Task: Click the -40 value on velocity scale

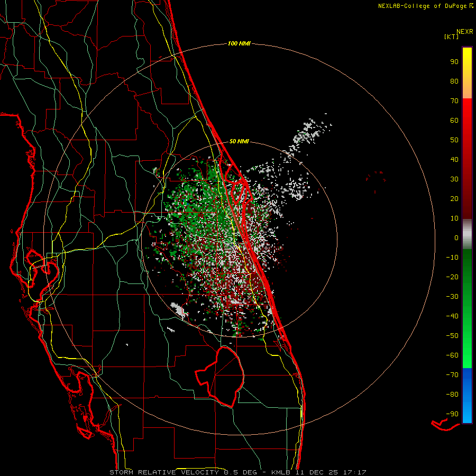Action: coord(452,316)
